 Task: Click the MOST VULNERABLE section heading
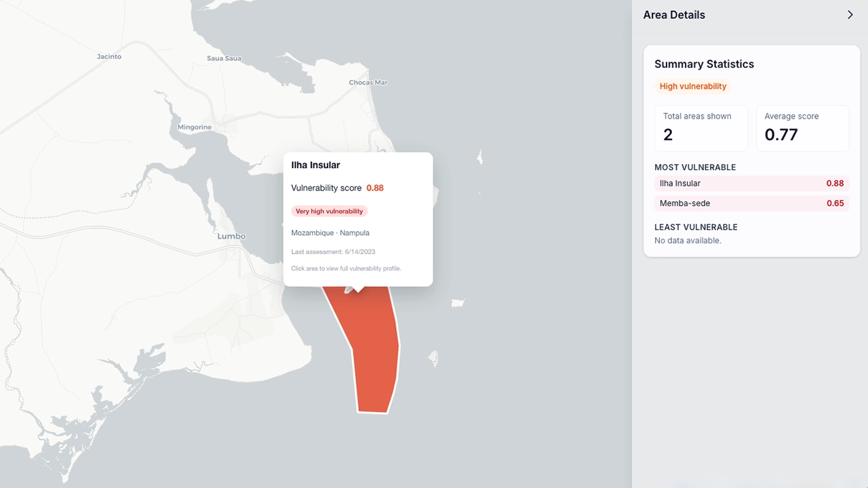(695, 167)
